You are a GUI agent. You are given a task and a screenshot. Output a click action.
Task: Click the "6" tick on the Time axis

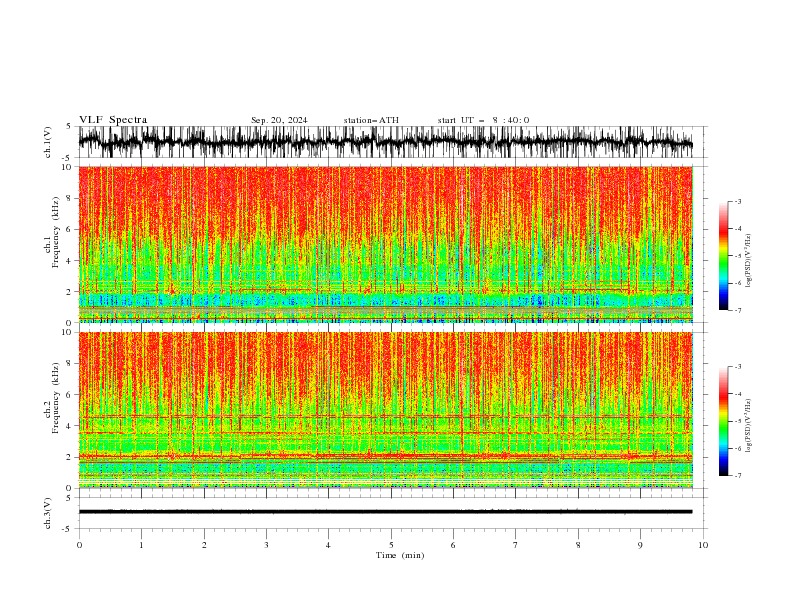[x=453, y=545]
